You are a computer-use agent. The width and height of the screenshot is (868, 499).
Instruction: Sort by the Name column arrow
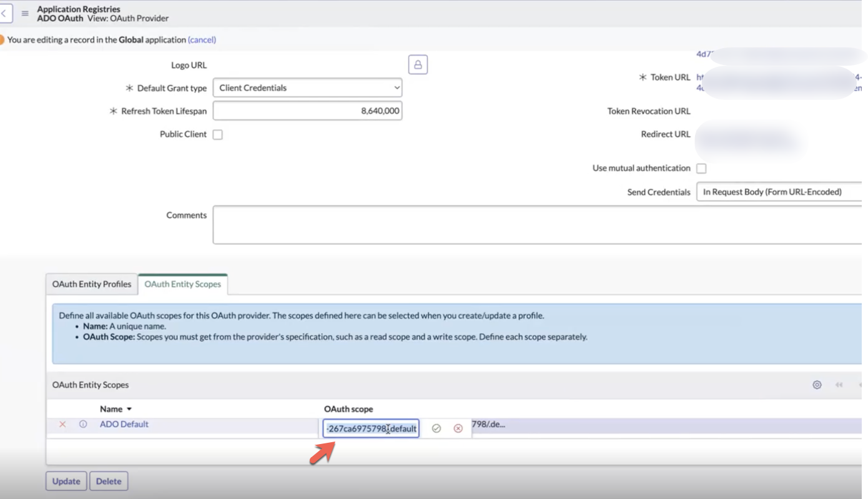(x=129, y=409)
